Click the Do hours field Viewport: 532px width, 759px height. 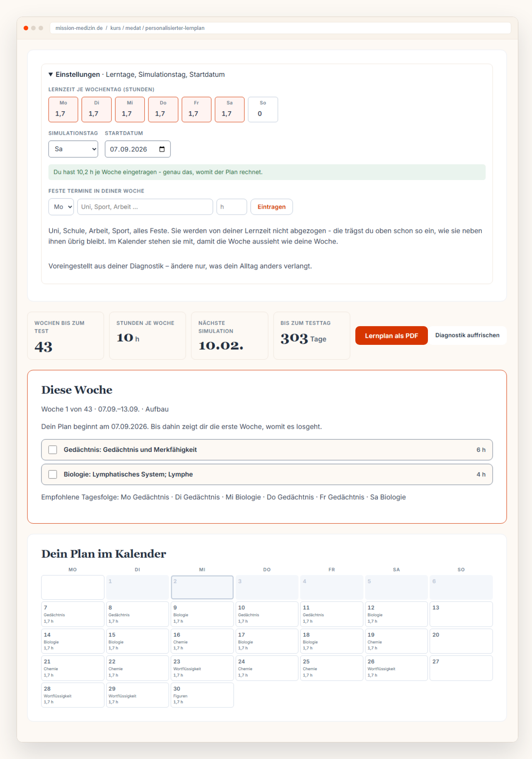(163, 110)
